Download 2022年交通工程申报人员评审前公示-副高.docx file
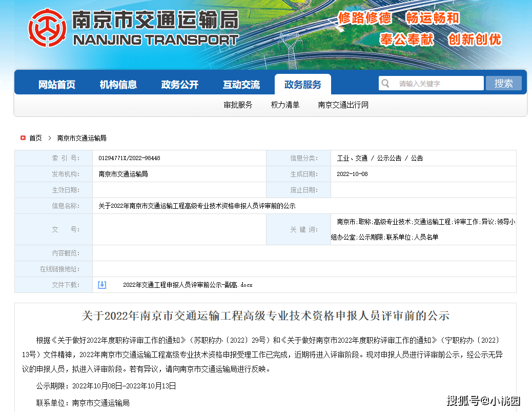 click(188, 285)
